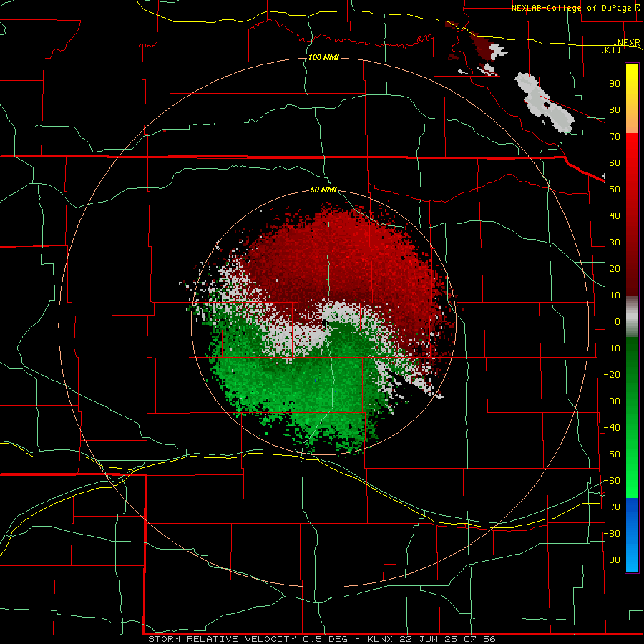The image size is (644, 644).
Task: Click the -40 scale label
Action: click(612, 428)
